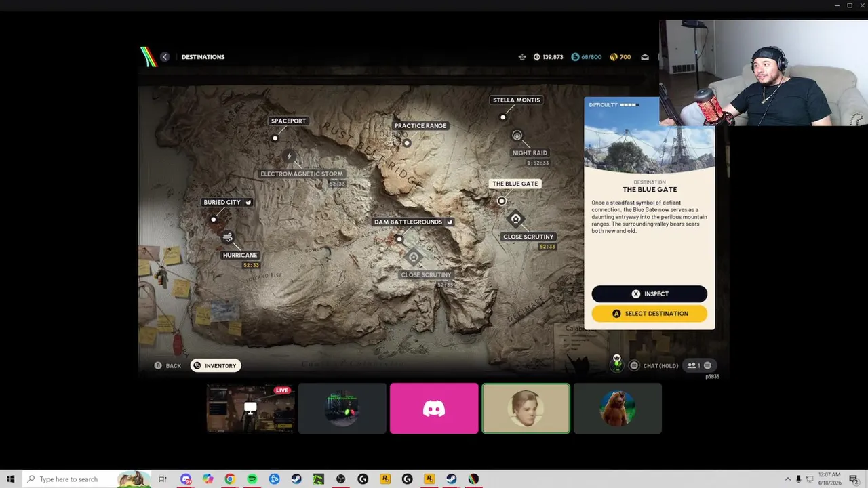Image resolution: width=868 pixels, height=488 pixels.
Task: Click the small icon left of 139,873
Action: coord(522,57)
